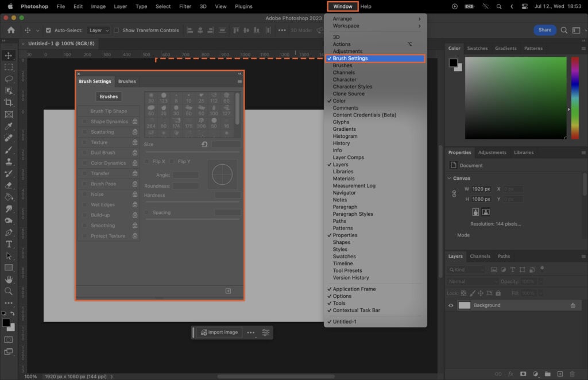Screen dimensions: 588x380
Task: Hide the Background layer
Action: (451, 305)
